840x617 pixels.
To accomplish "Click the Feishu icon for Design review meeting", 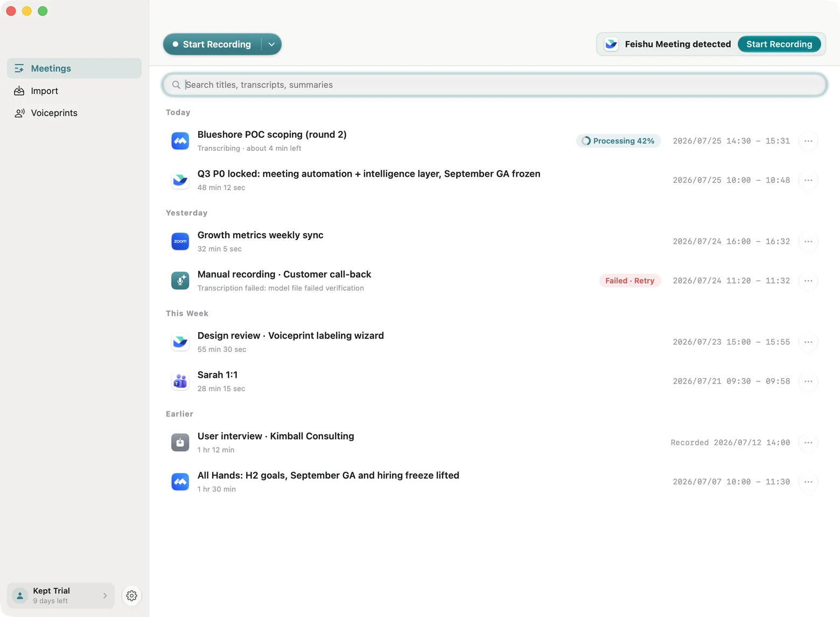I will (x=180, y=342).
